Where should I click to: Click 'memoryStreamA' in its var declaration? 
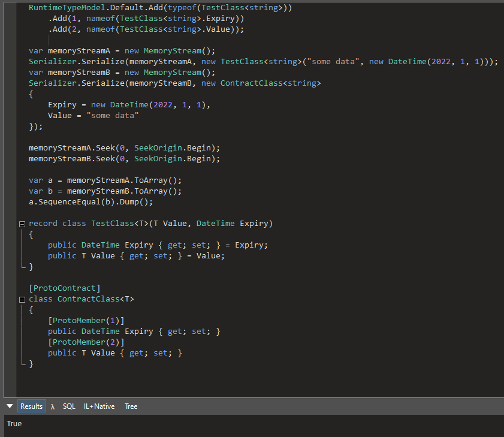[x=79, y=51]
